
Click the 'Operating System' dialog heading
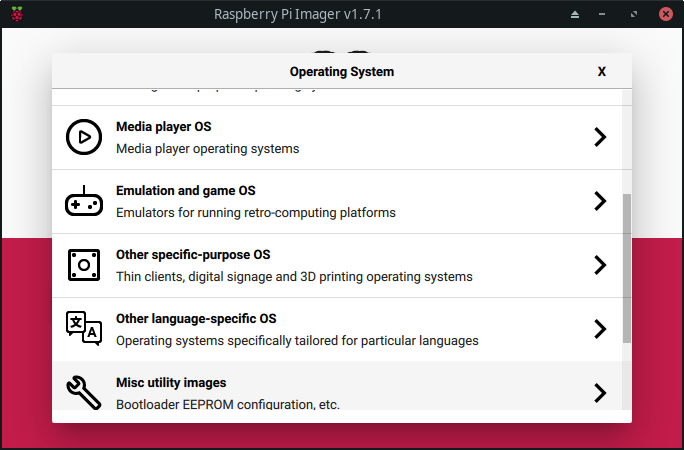point(341,72)
